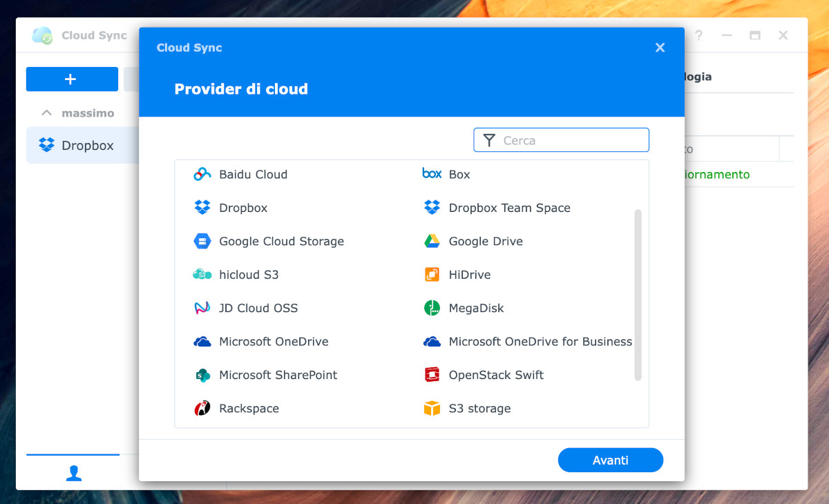Select the hicloud S3 icon

pos(202,275)
